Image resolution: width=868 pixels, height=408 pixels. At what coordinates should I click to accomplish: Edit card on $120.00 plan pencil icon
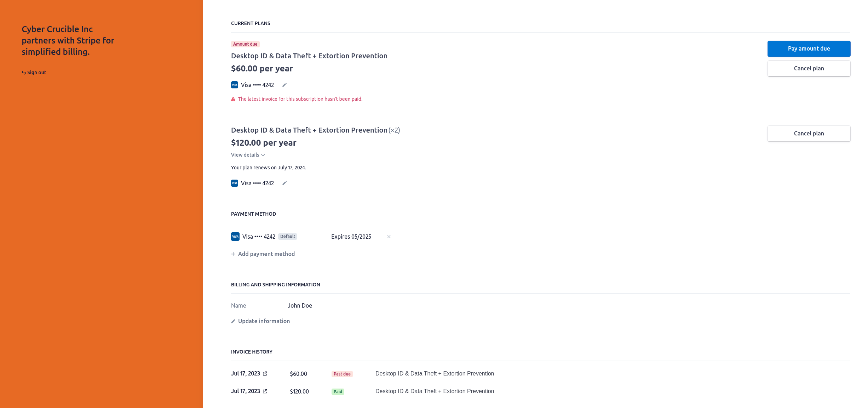(284, 183)
